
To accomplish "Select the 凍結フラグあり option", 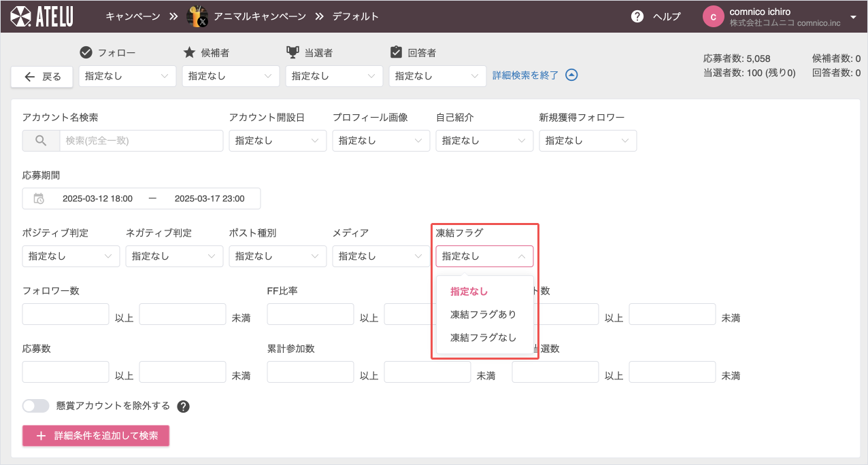I will click(x=483, y=314).
